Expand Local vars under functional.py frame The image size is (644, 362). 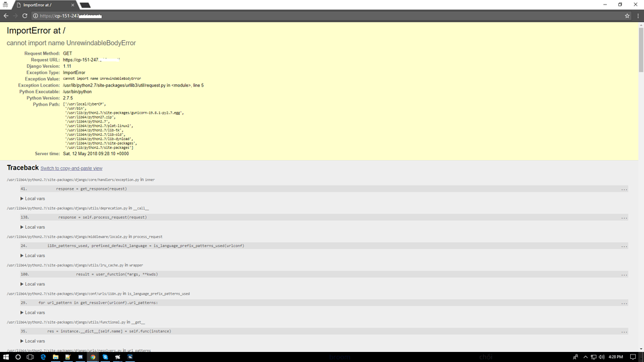[33, 341]
